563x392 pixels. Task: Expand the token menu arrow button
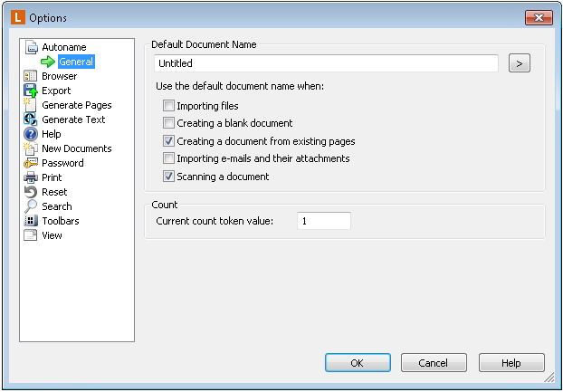(x=520, y=63)
